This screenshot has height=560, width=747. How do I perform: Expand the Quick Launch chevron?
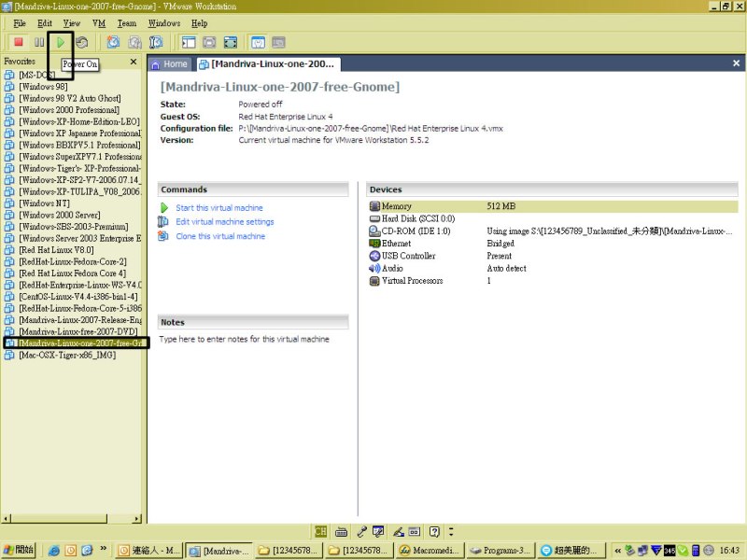coord(103,549)
